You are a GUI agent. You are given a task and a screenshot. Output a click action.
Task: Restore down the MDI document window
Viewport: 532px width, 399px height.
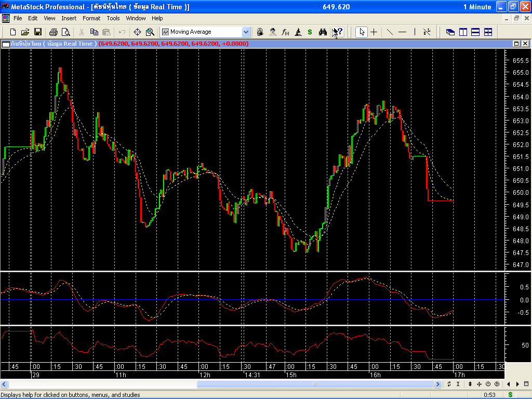[x=516, y=18]
